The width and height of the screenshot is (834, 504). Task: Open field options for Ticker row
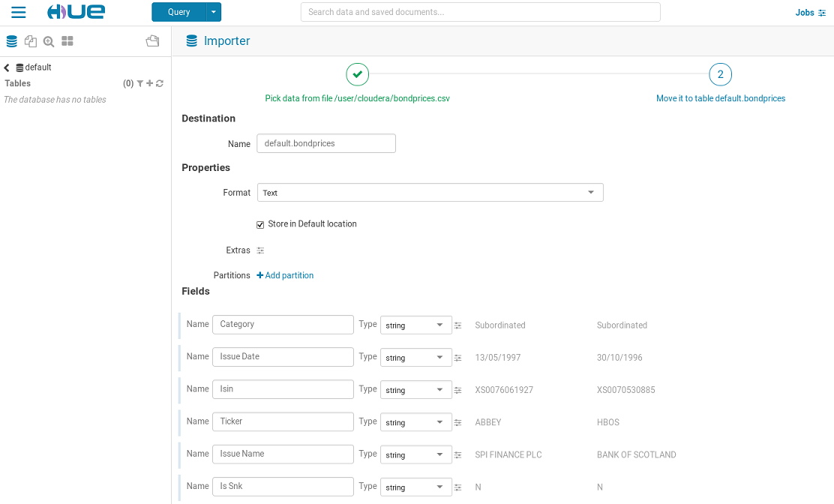(458, 423)
